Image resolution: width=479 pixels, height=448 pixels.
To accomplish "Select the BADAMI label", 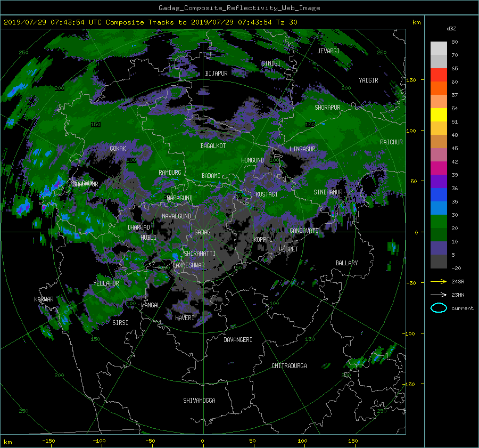I will click(211, 176).
